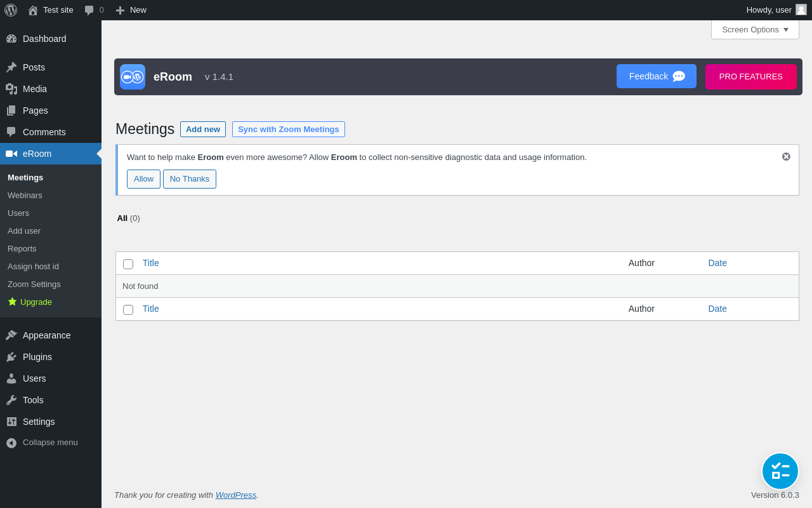Expand the Screen Options dropdown
Screen dimensions: 812x508
coord(755,29)
